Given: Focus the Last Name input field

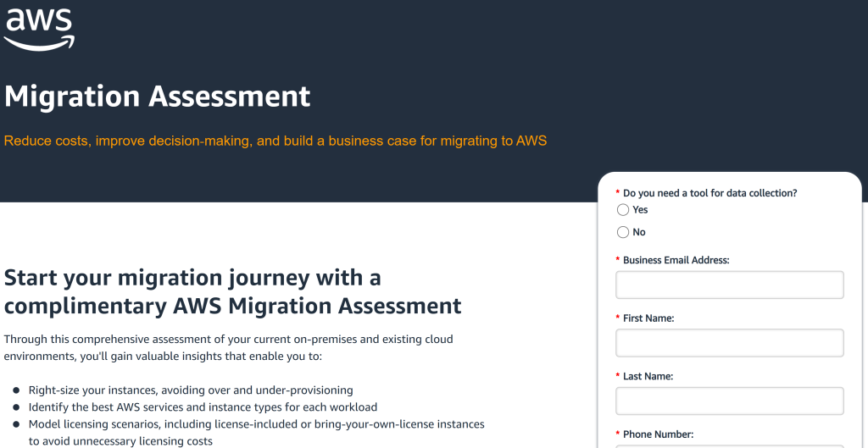Looking at the screenshot, I should 730,401.
